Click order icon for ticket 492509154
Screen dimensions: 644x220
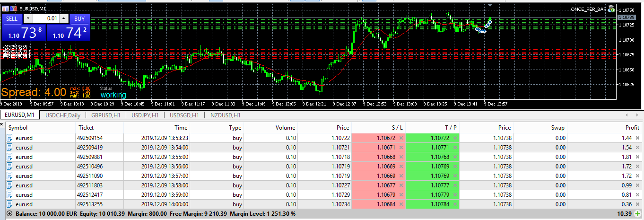(x=10, y=138)
